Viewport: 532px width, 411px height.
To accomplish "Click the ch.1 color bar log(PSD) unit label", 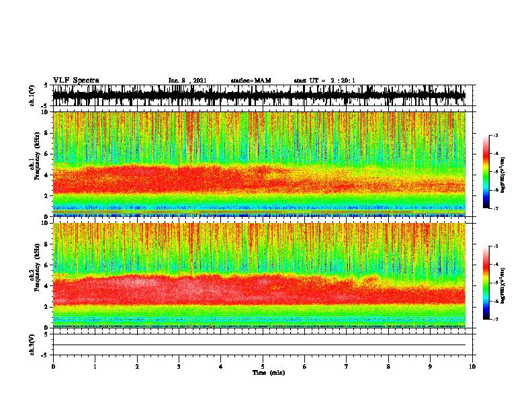I will click(x=503, y=175).
